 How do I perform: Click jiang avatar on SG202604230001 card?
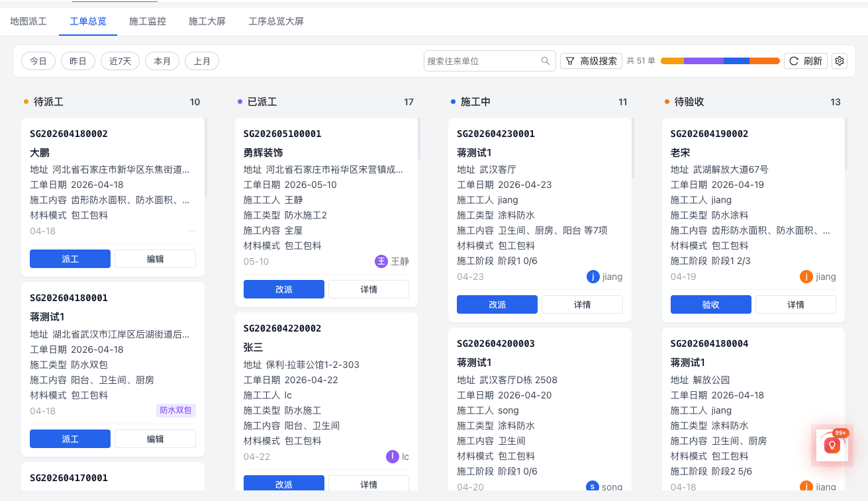pos(593,277)
